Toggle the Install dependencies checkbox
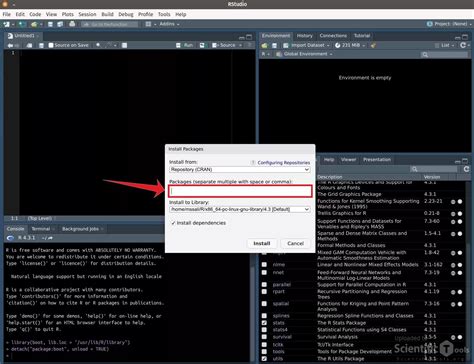This screenshot has width=474, height=364. (173, 223)
